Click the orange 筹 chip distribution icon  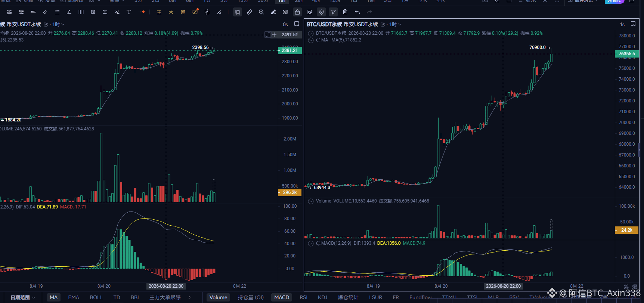183,12
